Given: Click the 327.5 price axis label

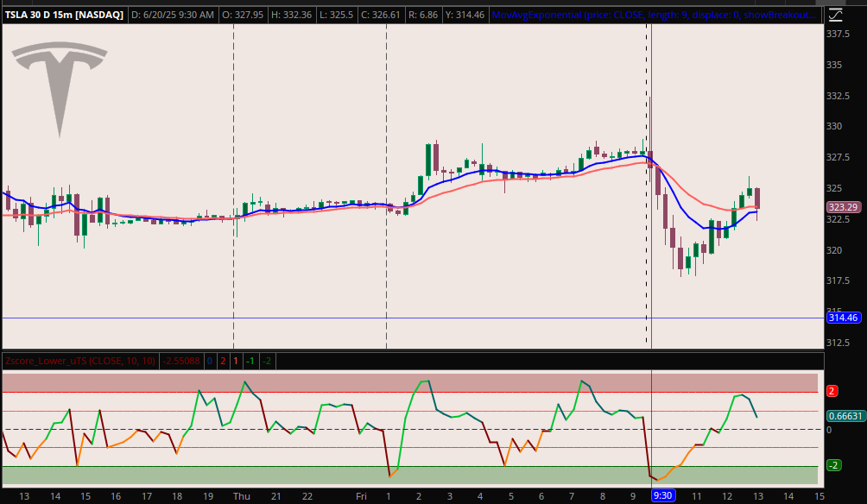Looking at the screenshot, I should coord(838,157).
